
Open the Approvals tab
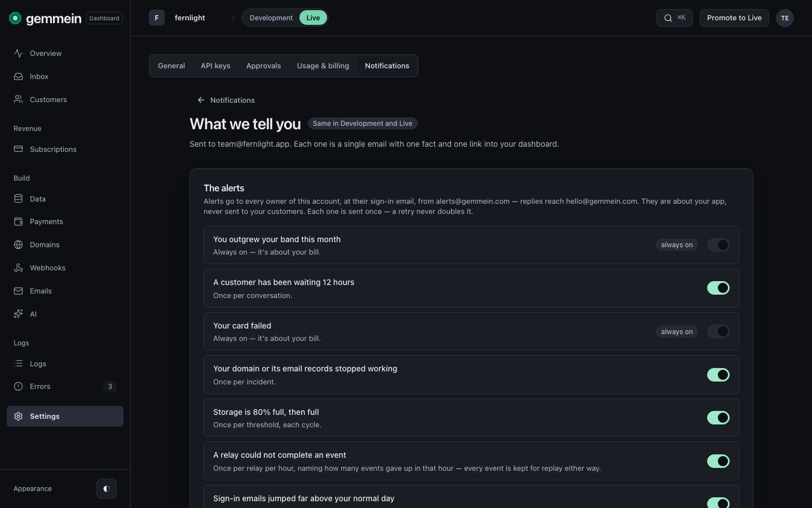[x=263, y=65]
